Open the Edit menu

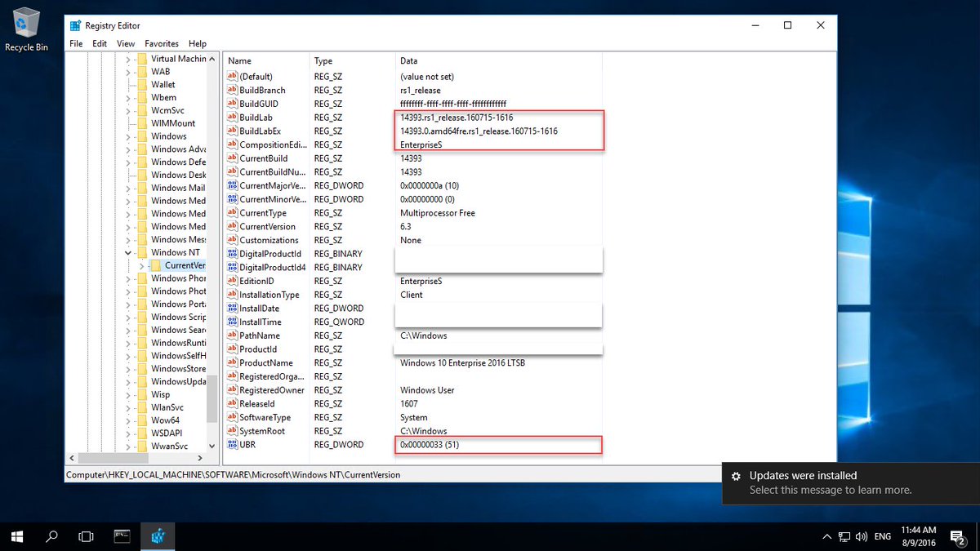pos(100,43)
